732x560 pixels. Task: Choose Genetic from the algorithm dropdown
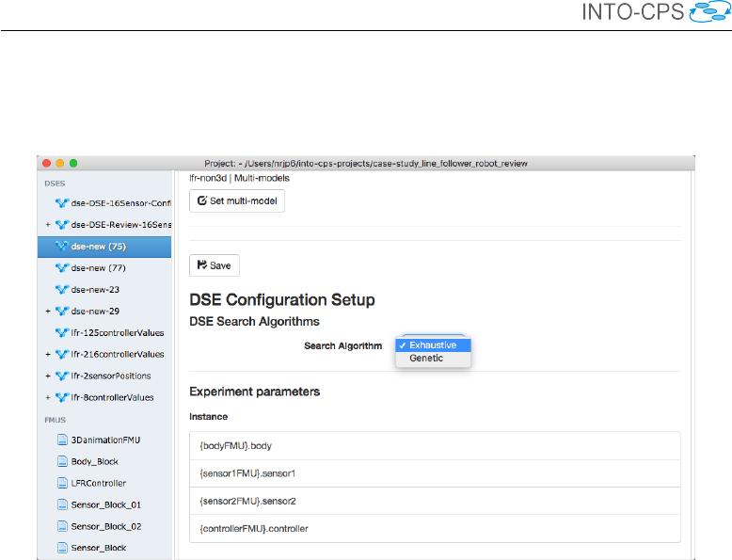426,359
